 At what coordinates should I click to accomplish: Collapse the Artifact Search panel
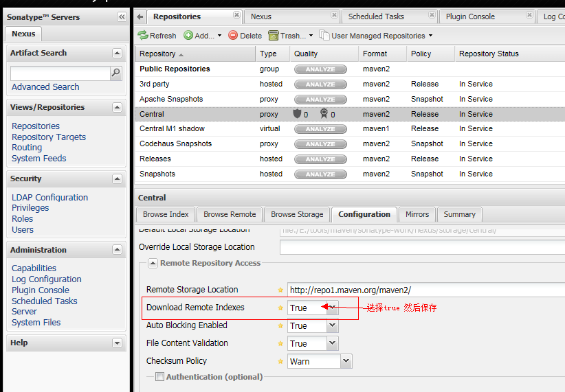coord(117,54)
